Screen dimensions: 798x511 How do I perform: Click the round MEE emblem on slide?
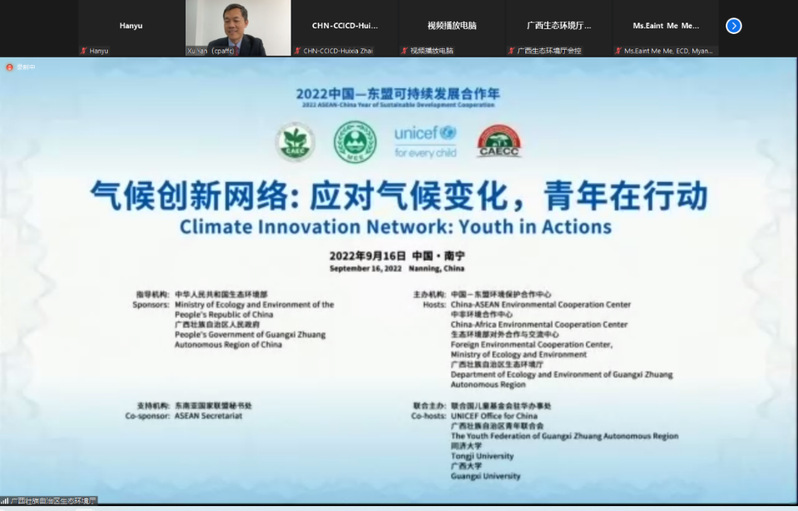coord(355,142)
